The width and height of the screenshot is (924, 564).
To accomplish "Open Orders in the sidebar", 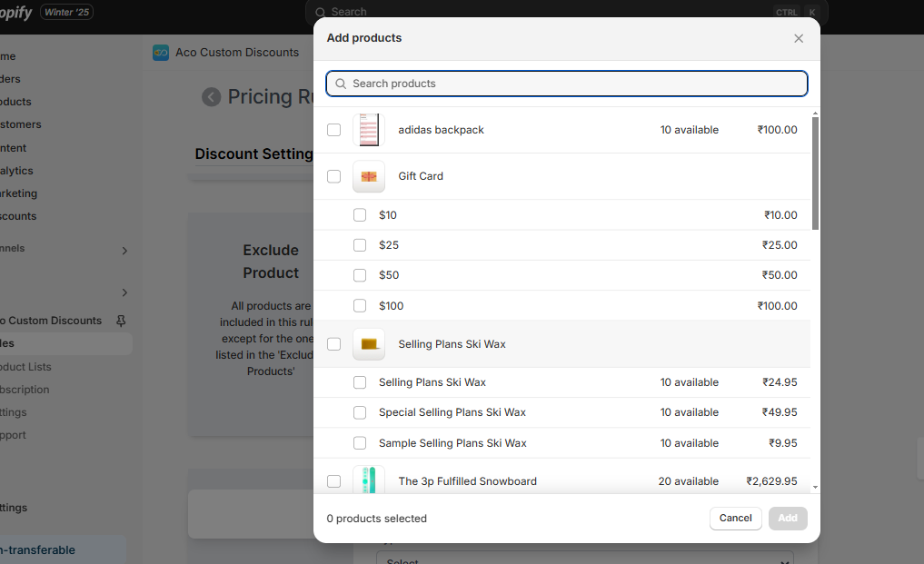I will [x=10, y=79].
